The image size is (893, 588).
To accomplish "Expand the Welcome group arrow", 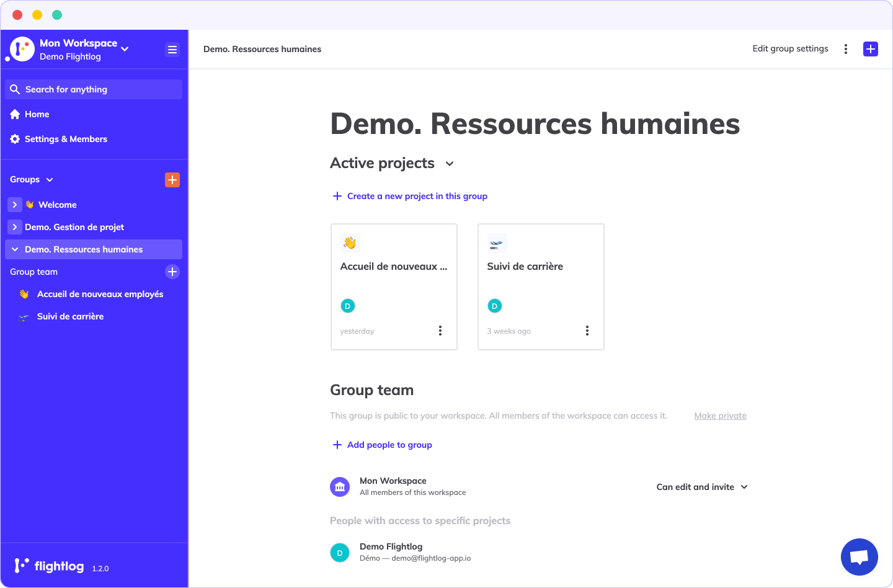I will click(15, 205).
